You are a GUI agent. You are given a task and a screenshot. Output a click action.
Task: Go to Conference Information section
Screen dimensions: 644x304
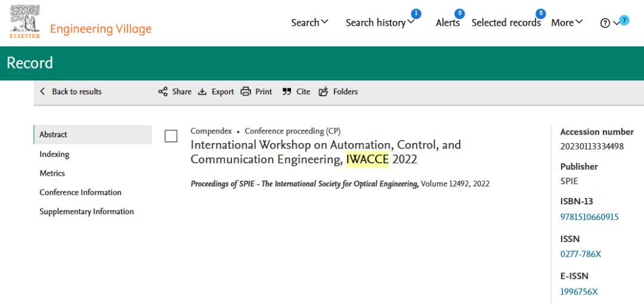coord(80,193)
